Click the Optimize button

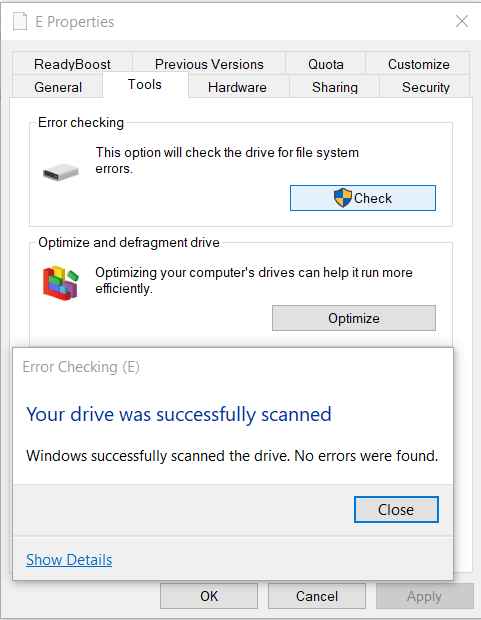tap(354, 318)
